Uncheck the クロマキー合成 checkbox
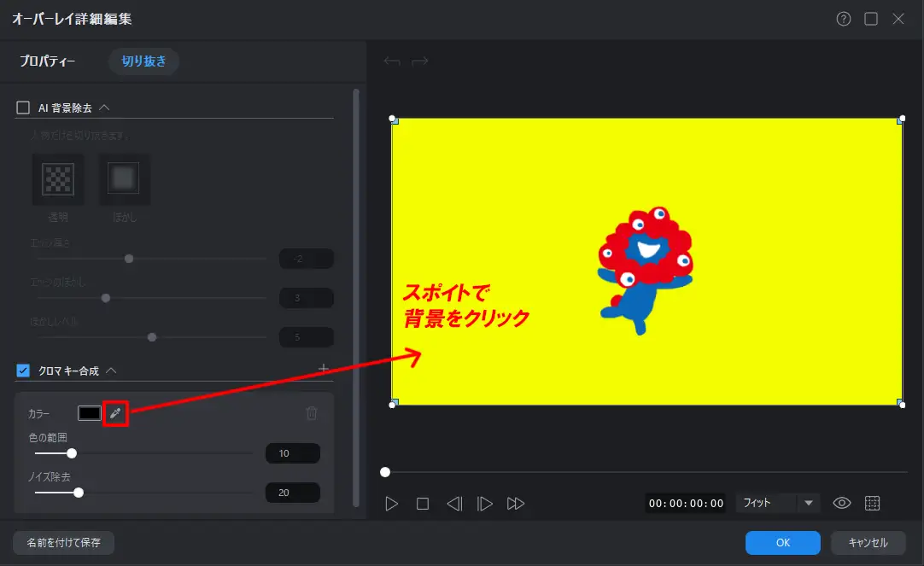 tap(23, 371)
